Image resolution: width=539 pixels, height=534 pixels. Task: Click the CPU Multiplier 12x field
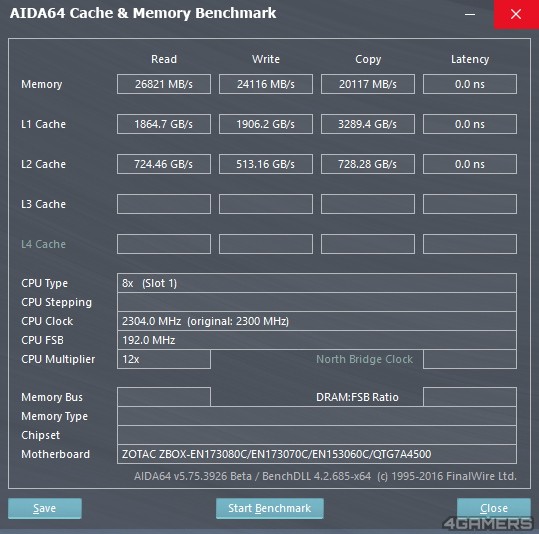(x=164, y=359)
